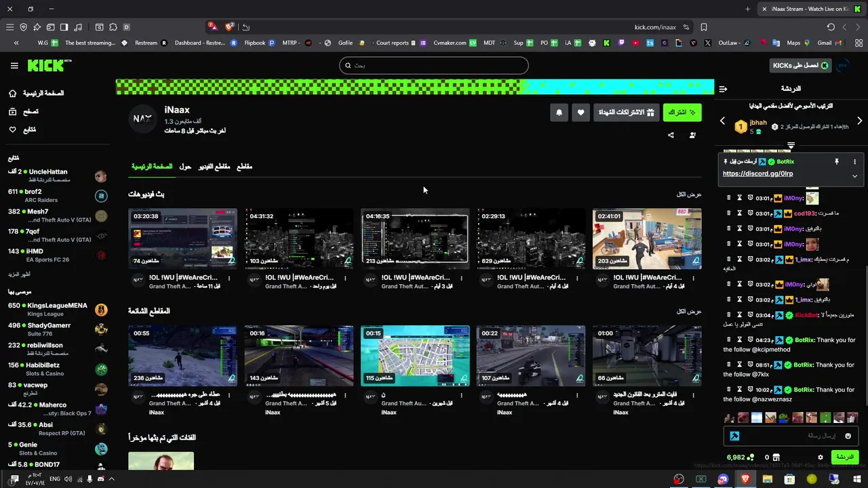Image resolution: width=868 pixels, height=488 pixels.
Task: Delete cod193's chat message
Action: (729, 213)
